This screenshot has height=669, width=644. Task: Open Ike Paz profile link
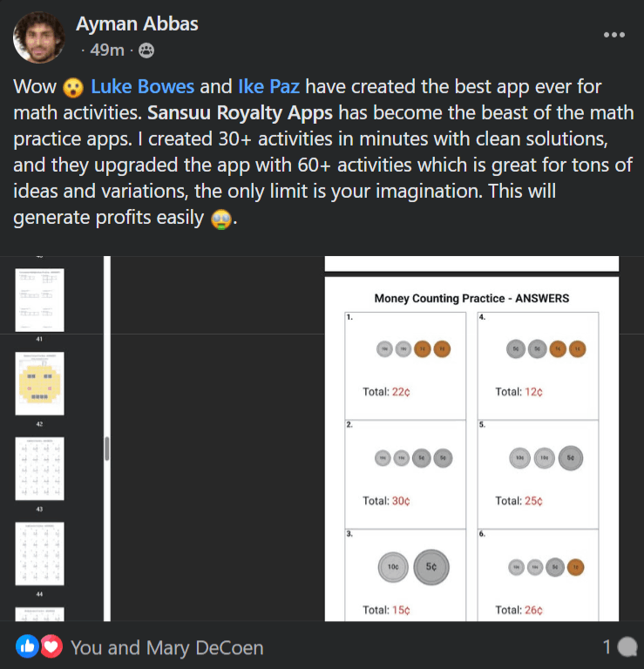(269, 87)
